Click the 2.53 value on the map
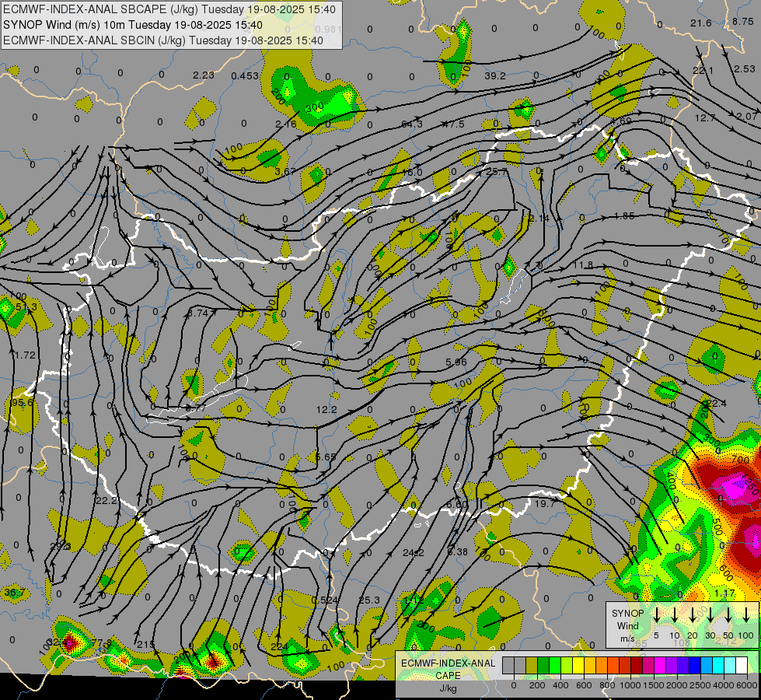761x700 pixels. point(745,69)
